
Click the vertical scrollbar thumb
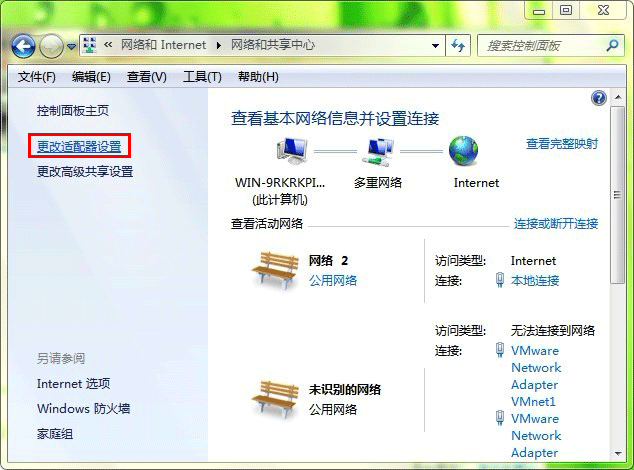tap(617, 195)
